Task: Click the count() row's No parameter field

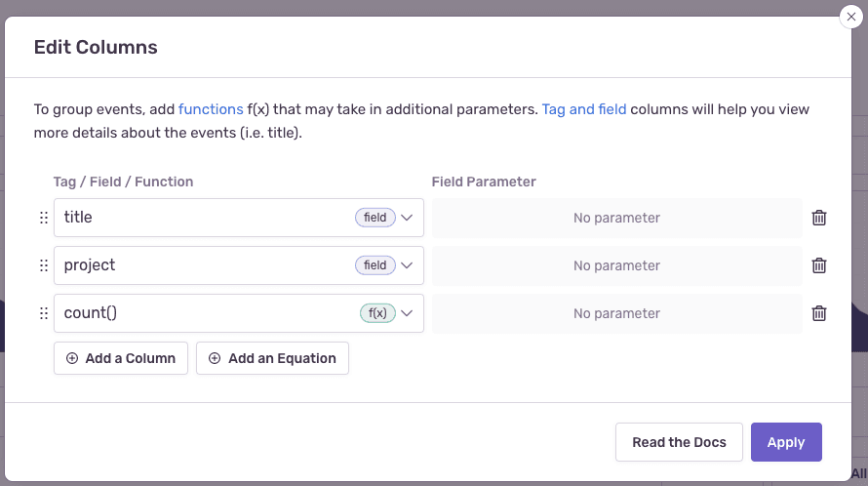Action: (x=616, y=313)
